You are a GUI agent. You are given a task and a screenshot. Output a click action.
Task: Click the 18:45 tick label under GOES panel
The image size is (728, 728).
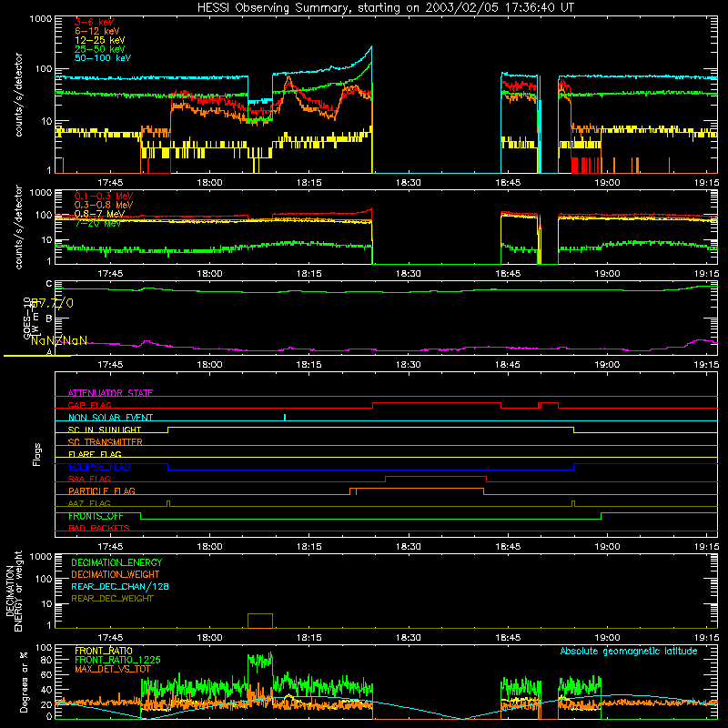508,365
